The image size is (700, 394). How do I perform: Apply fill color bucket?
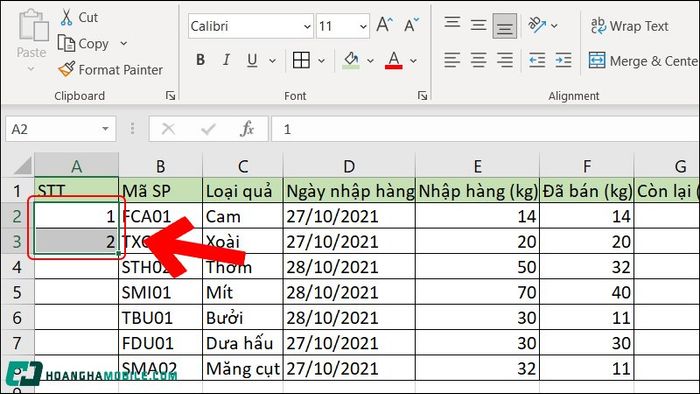pyautogui.click(x=351, y=60)
